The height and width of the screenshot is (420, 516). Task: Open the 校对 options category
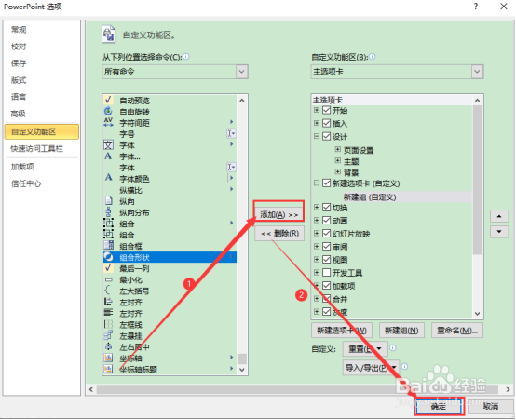point(19,47)
